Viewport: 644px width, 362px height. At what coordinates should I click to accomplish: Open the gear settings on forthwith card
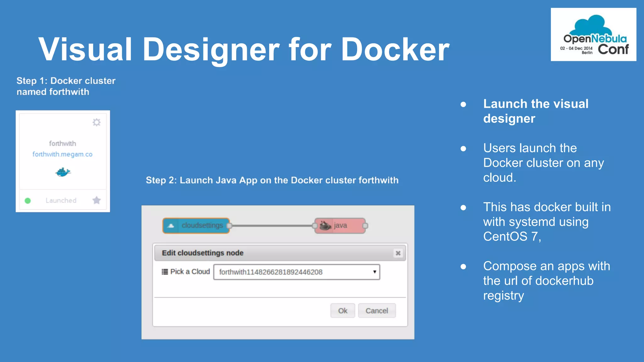pos(97,122)
